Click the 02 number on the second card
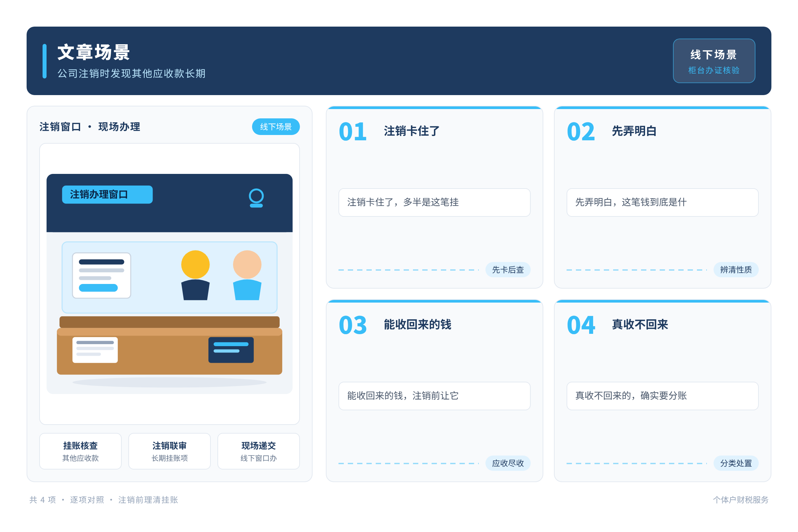798x532 pixels. click(581, 132)
